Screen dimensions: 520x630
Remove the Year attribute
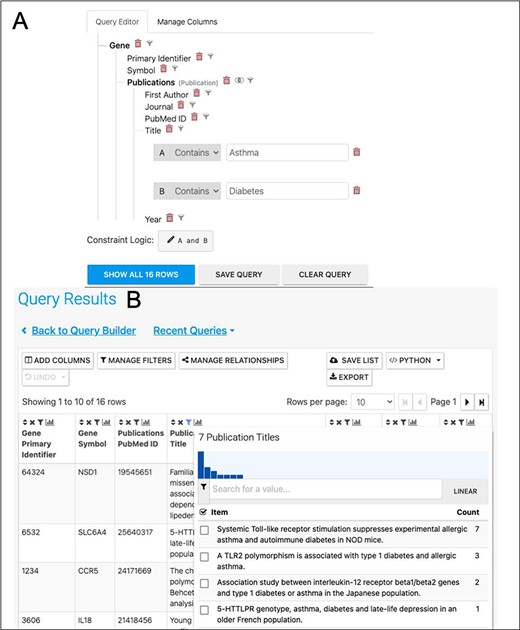pos(170,217)
